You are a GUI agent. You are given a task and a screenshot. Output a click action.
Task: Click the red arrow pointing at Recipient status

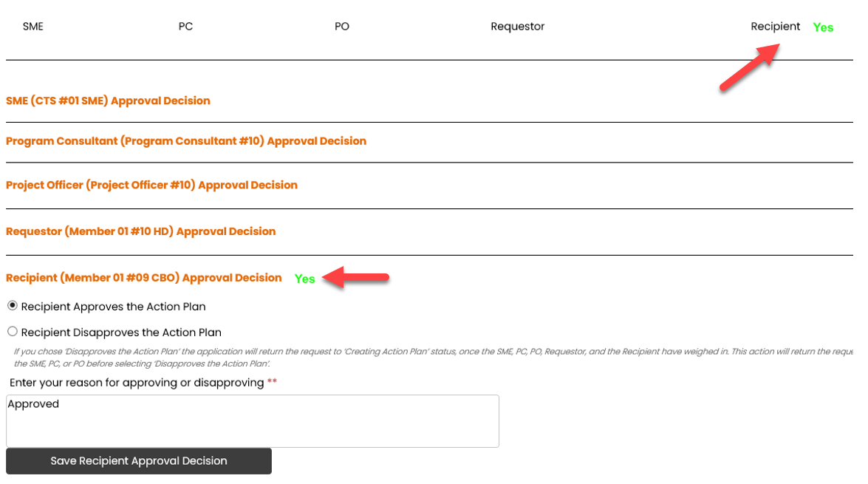tap(750, 67)
